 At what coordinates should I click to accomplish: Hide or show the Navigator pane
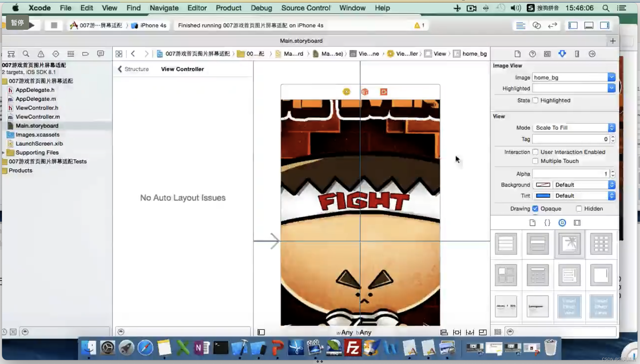573,25
